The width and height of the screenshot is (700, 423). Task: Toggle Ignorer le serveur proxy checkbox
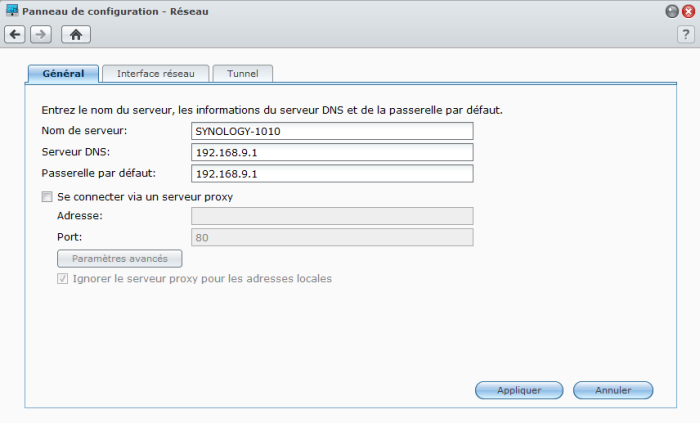pos(63,278)
